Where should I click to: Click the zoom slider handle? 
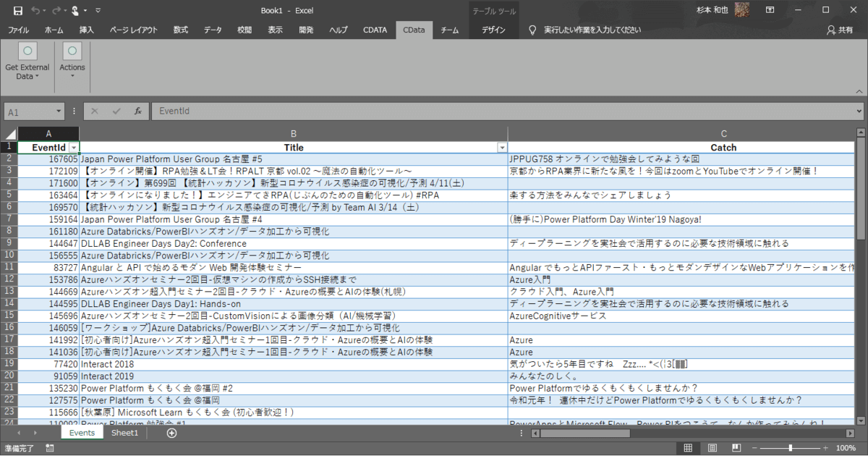(791, 448)
